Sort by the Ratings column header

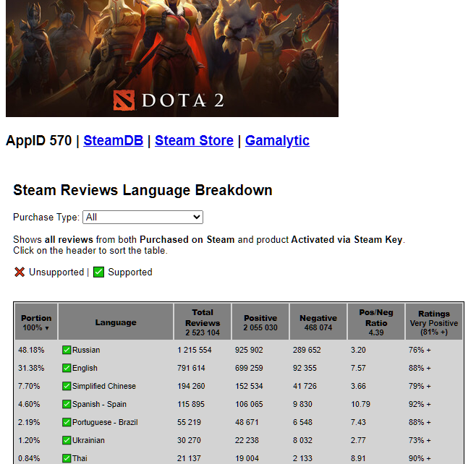[x=434, y=322]
